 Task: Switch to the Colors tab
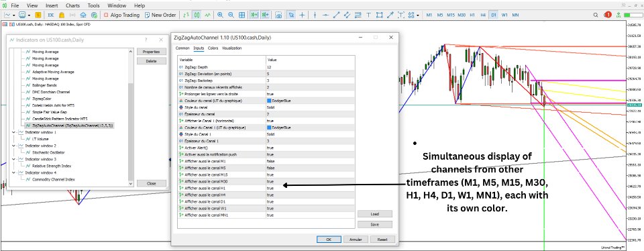tap(213, 48)
